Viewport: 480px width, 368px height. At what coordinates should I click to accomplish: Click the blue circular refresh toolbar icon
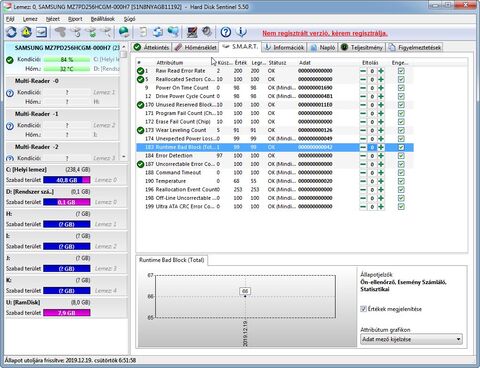pyautogui.click(x=11, y=32)
